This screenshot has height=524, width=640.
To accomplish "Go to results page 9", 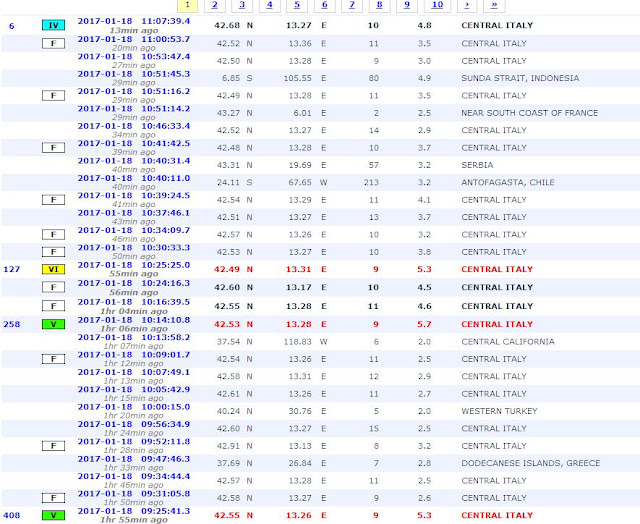I will coord(407,5).
